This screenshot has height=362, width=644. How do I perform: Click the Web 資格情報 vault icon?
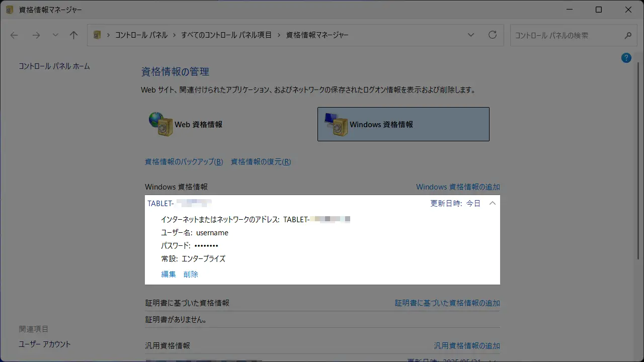(x=160, y=124)
